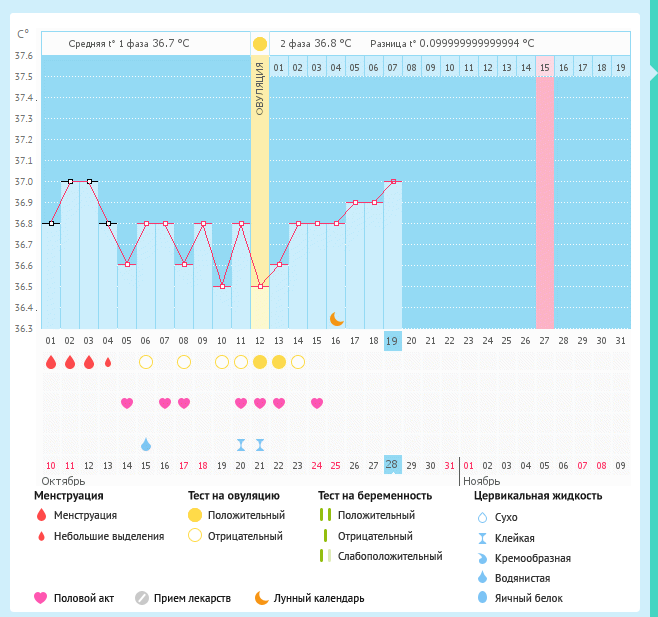The image size is (658, 617).
Task: Click the Лунный календарь legend moon icon
Action: (x=261, y=598)
